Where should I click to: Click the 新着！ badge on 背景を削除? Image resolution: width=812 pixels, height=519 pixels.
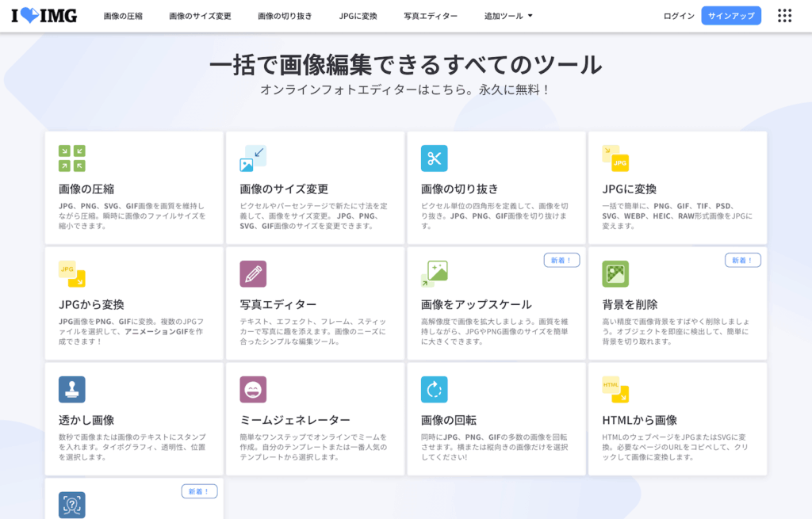coord(742,260)
